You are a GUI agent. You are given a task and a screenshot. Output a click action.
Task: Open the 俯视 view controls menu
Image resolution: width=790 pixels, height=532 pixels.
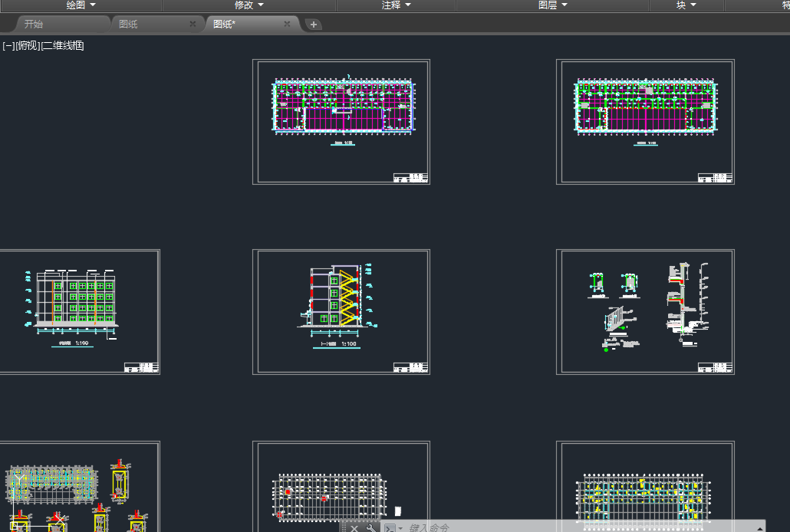click(28, 46)
